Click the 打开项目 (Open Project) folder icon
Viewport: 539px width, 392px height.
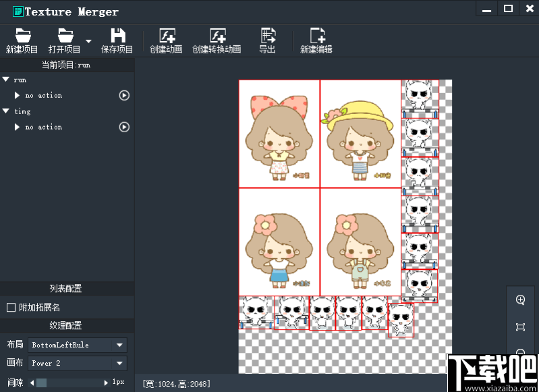65,36
